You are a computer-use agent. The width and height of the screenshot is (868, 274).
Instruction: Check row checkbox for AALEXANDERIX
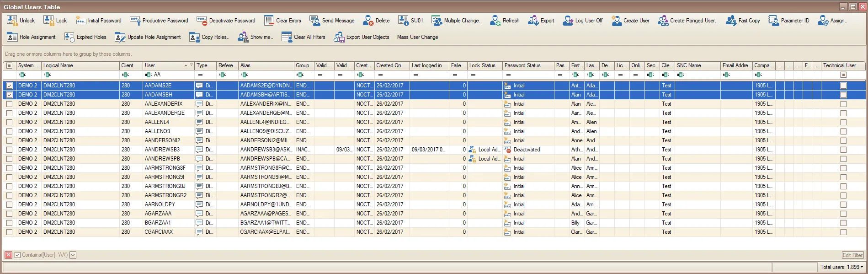tap(9, 104)
